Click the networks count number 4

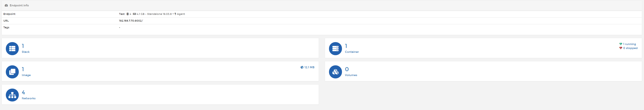coord(23,92)
